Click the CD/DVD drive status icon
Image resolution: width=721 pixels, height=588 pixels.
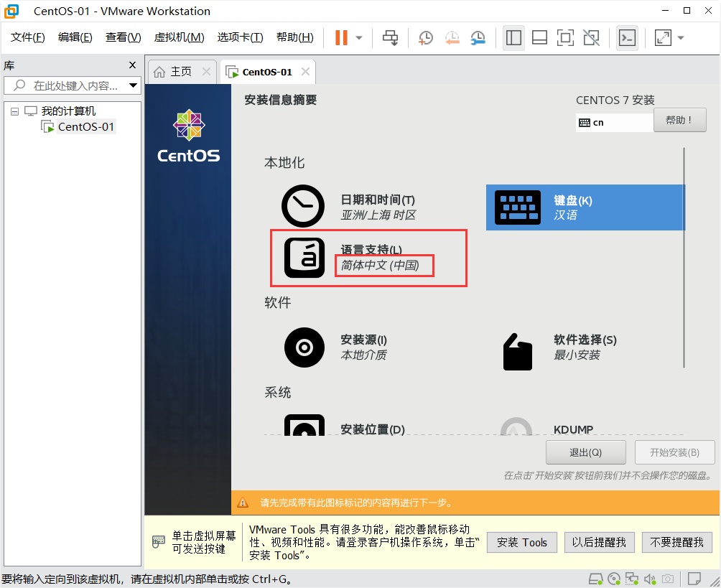click(x=614, y=579)
